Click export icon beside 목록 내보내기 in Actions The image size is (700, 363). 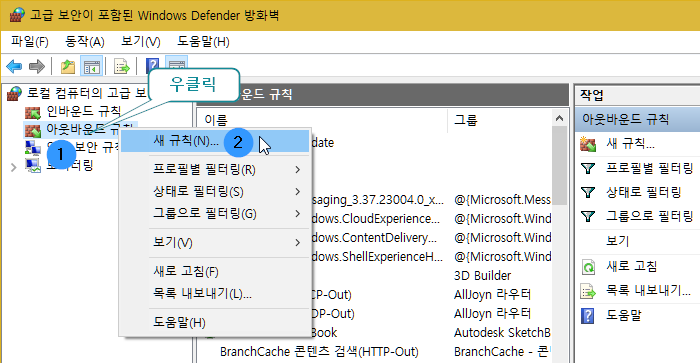point(588,291)
